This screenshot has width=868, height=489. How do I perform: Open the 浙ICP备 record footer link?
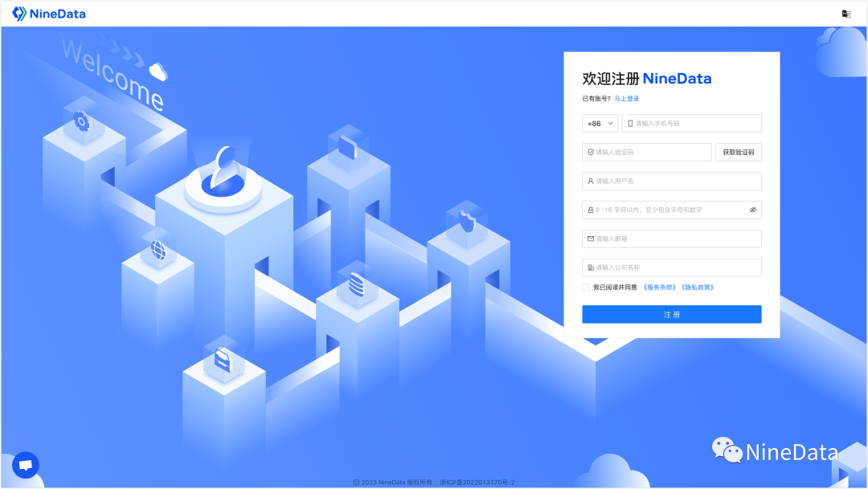click(x=477, y=483)
